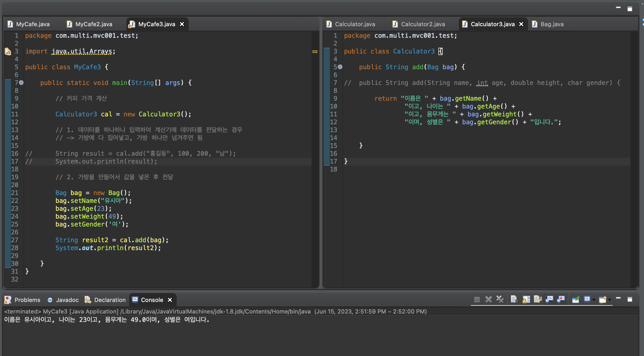Toggle show console on standard output
The height and width of the screenshot is (356, 644).
coord(549,299)
